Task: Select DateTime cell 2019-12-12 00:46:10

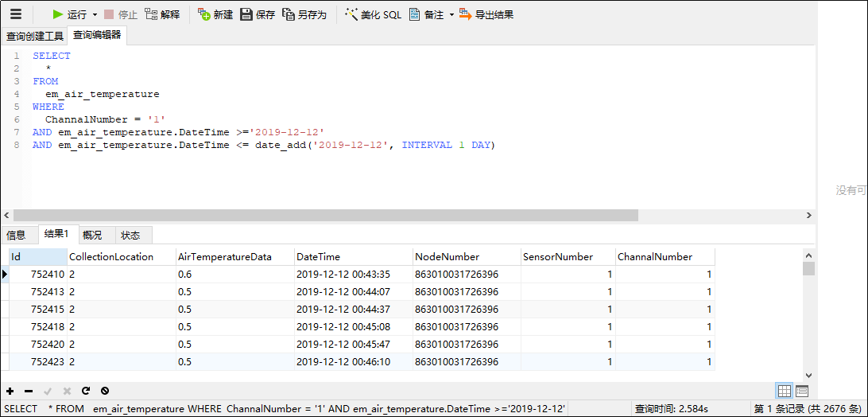Action: (x=353, y=362)
